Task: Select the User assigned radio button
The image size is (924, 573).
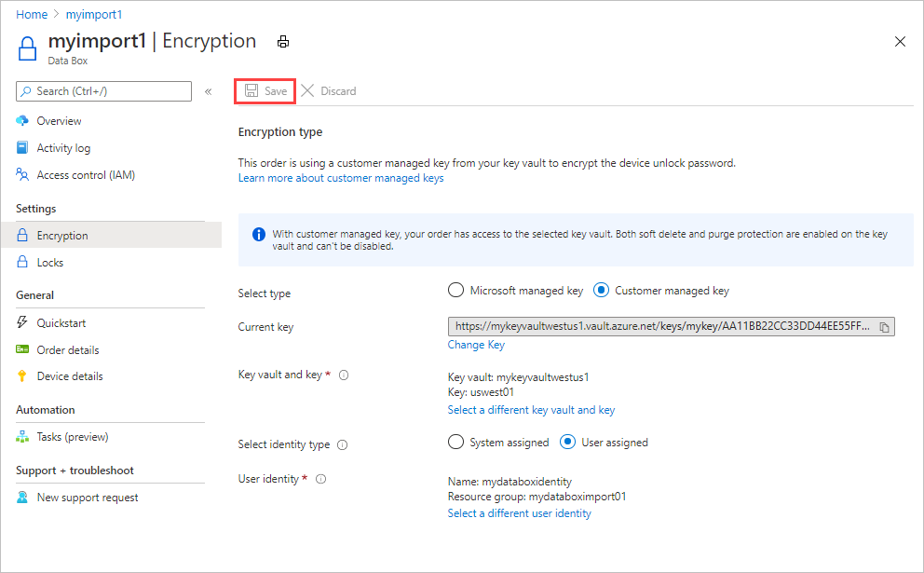Action: (x=567, y=443)
